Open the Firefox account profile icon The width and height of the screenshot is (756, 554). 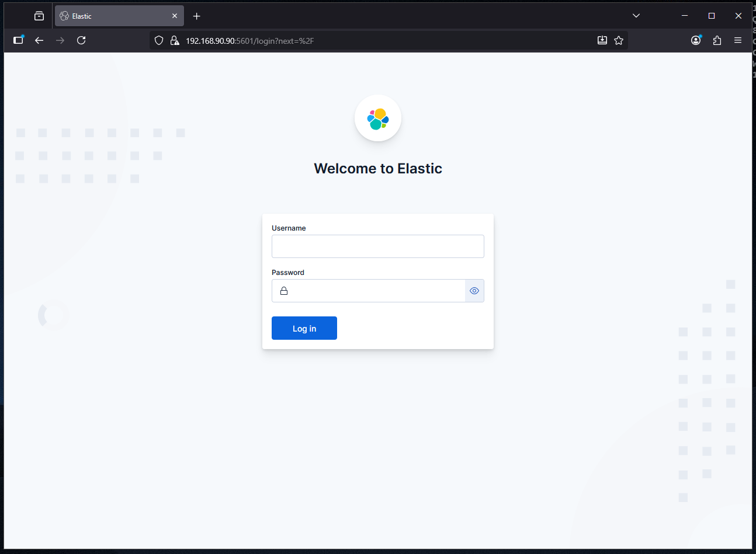(696, 40)
